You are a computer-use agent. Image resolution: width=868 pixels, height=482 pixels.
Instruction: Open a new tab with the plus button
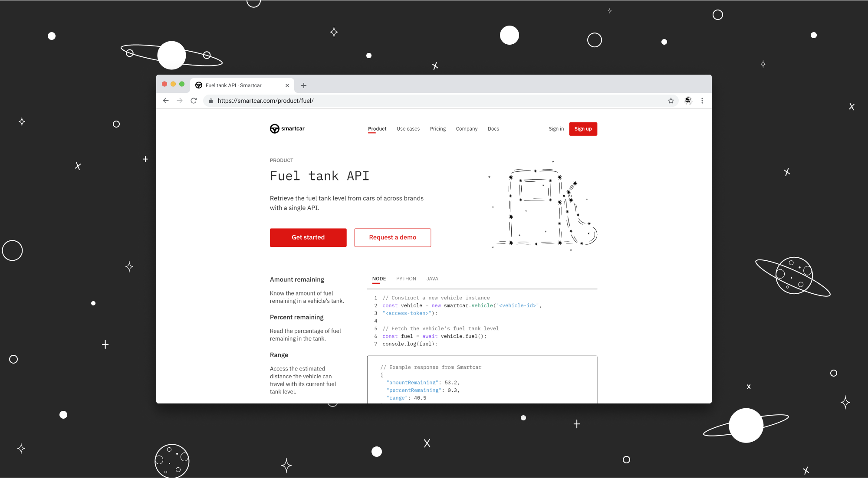pyautogui.click(x=303, y=85)
